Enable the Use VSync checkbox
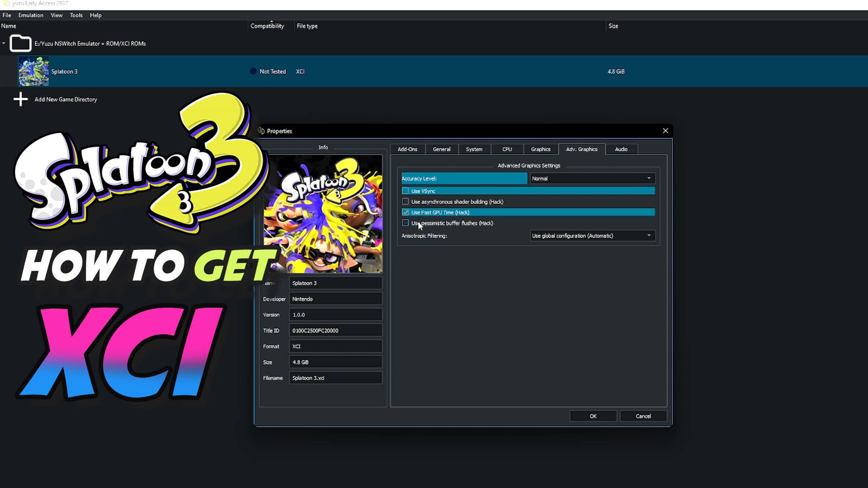The width and height of the screenshot is (868, 488). point(406,191)
